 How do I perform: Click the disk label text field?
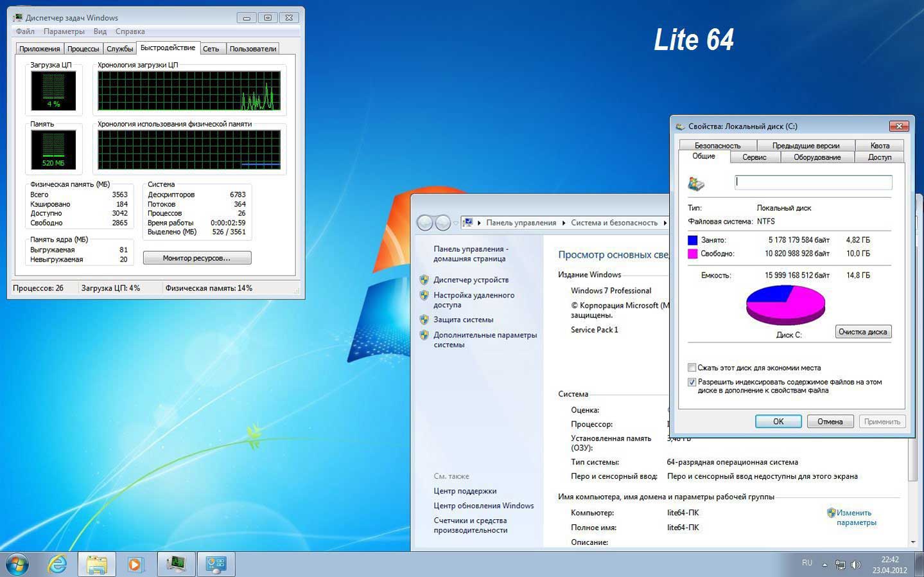[x=813, y=182]
